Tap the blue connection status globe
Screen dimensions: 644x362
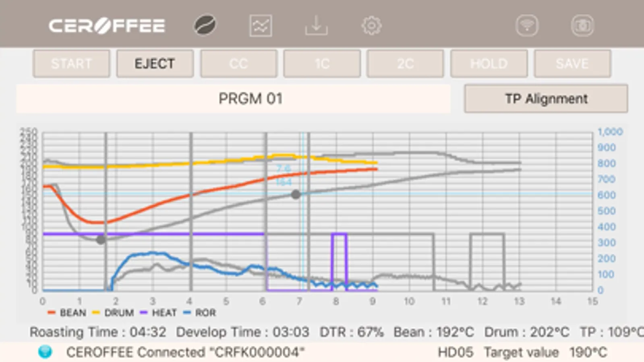[x=45, y=352]
